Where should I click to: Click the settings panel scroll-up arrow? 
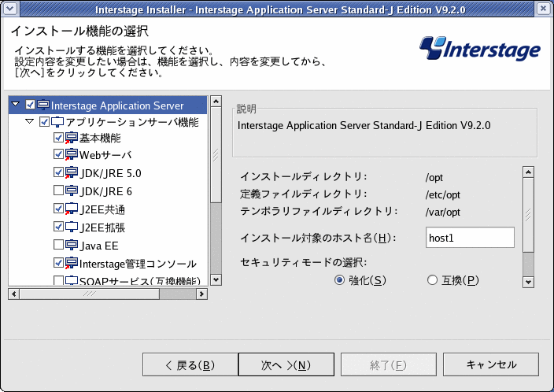click(528, 172)
